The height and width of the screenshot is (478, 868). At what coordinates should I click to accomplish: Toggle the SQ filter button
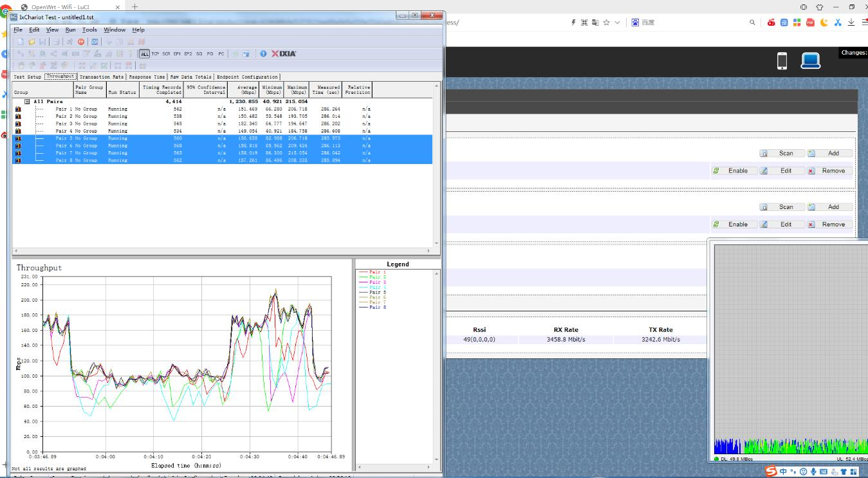pyautogui.click(x=199, y=54)
